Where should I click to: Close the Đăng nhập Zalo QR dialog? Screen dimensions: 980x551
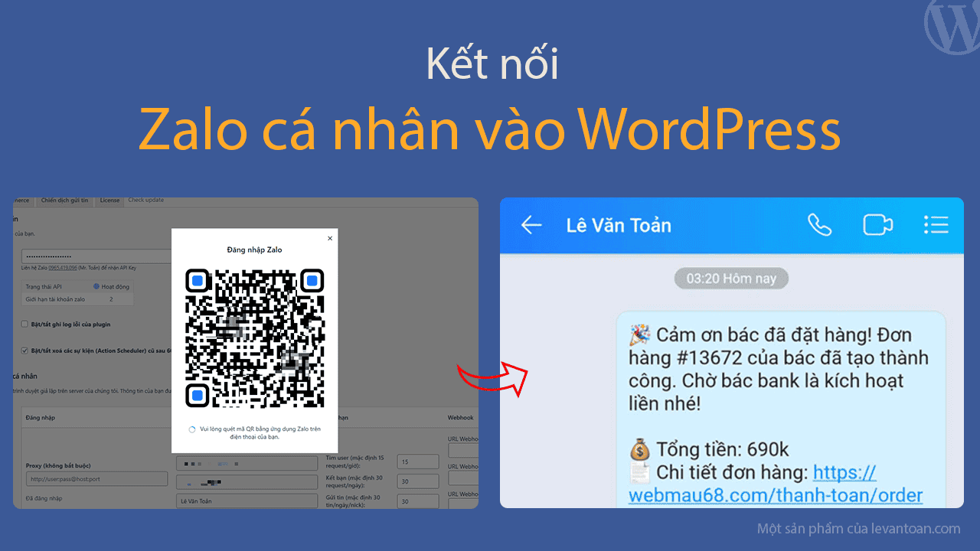pyautogui.click(x=330, y=238)
